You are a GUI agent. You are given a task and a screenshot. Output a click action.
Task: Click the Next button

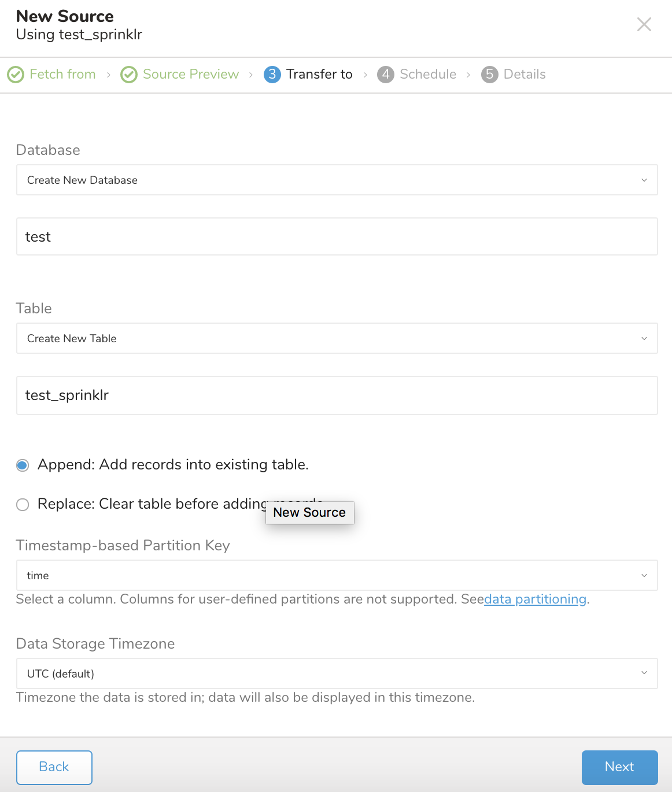tap(619, 767)
